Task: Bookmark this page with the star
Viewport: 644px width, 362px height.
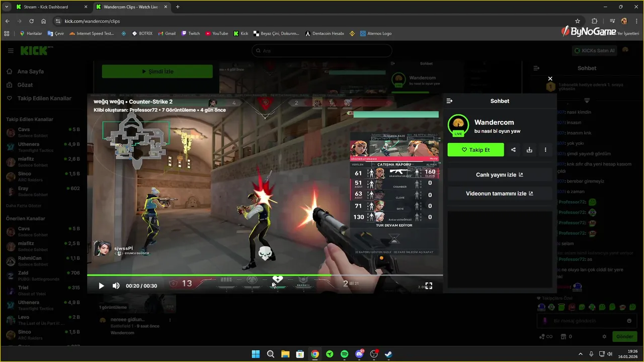Action: [578, 21]
